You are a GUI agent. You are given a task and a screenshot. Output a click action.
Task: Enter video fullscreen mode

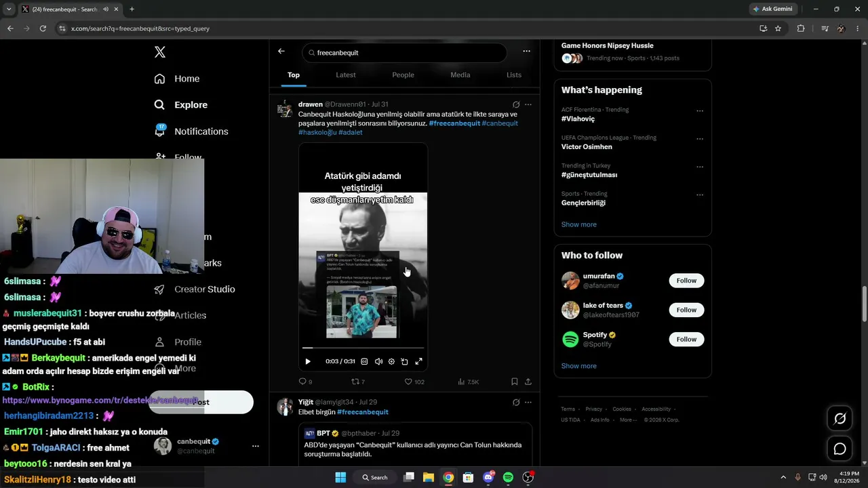pos(418,362)
